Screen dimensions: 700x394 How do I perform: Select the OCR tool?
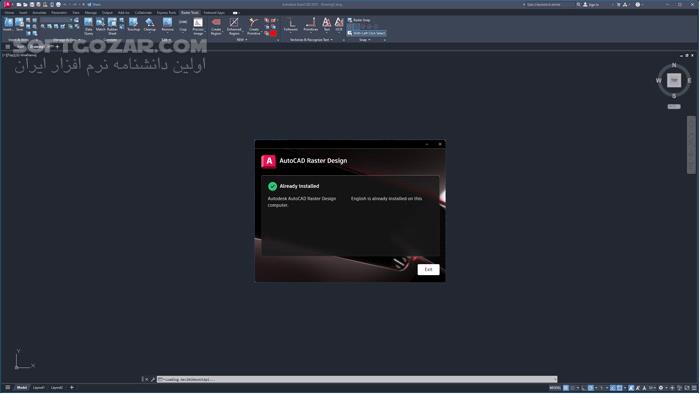pos(339,25)
